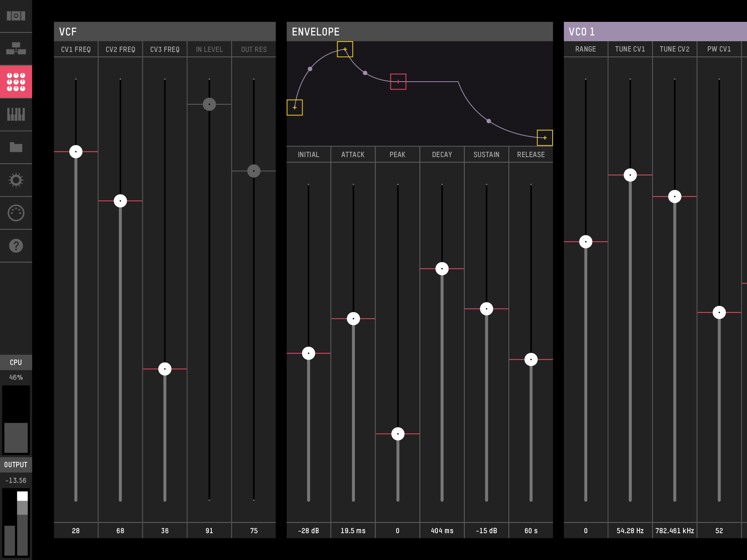Open the piano keyboard view
Viewport: 747px width, 560px height.
click(x=16, y=114)
